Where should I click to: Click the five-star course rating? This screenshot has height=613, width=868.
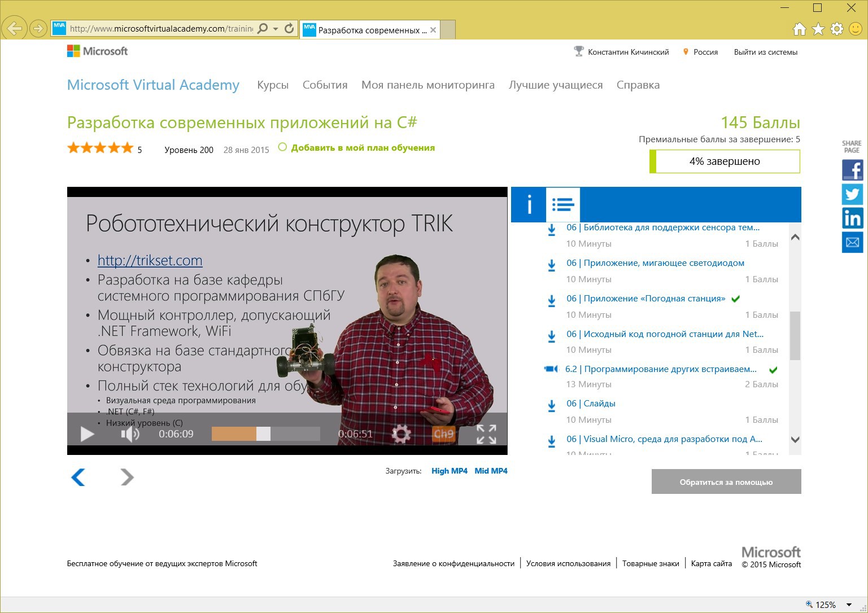coord(100,148)
